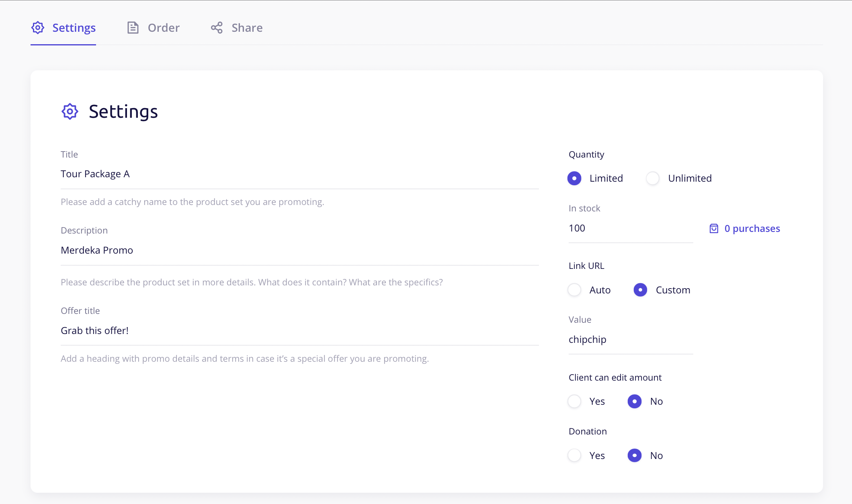
Task: Click the In stock label
Action: (584, 208)
